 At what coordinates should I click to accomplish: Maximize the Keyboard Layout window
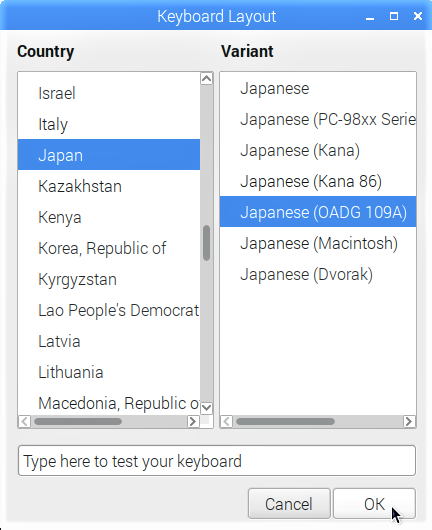click(x=394, y=16)
